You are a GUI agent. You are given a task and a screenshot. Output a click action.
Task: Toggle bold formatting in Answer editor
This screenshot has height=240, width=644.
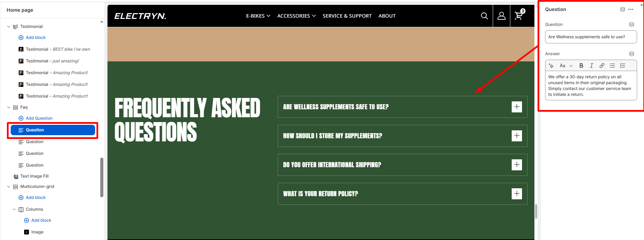(x=581, y=66)
